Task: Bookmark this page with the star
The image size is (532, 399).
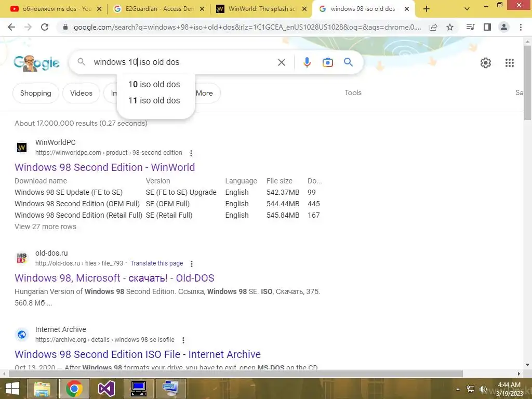Action: pyautogui.click(x=450, y=27)
